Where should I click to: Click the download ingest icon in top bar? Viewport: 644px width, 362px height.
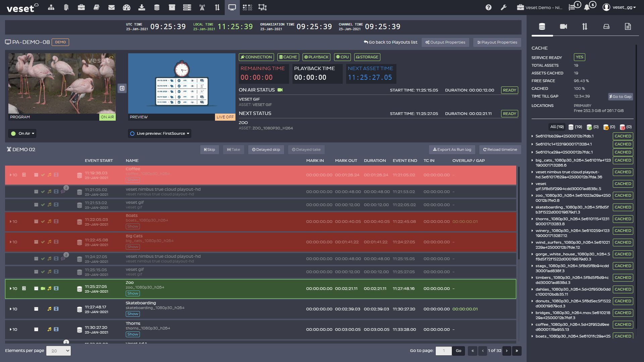(x=142, y=7)
